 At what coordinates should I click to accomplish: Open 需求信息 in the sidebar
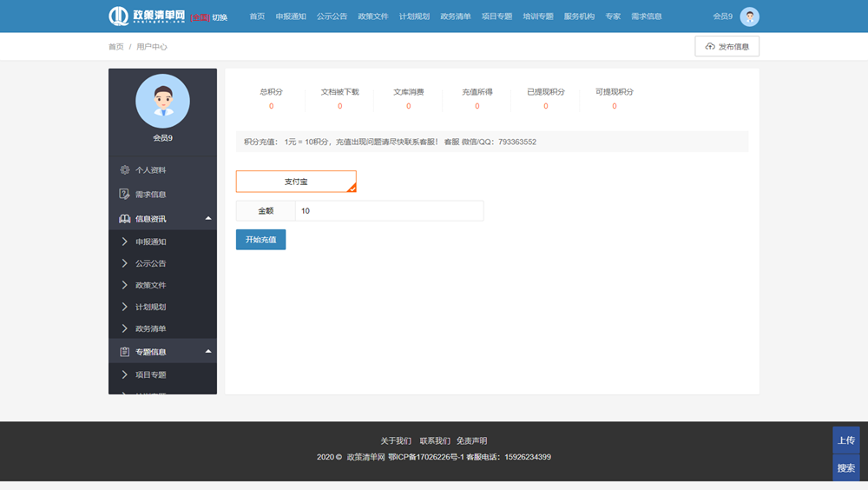pos(163,194)
